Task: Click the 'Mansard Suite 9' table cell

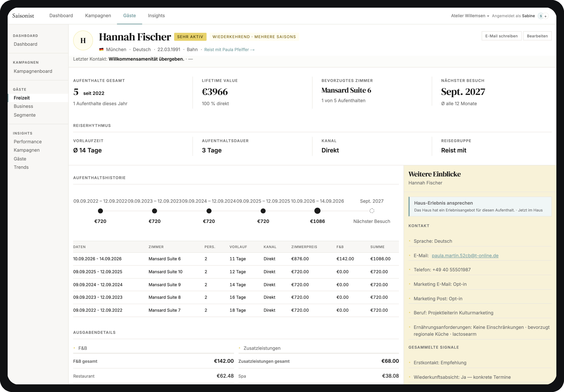Action: [165, 285]
